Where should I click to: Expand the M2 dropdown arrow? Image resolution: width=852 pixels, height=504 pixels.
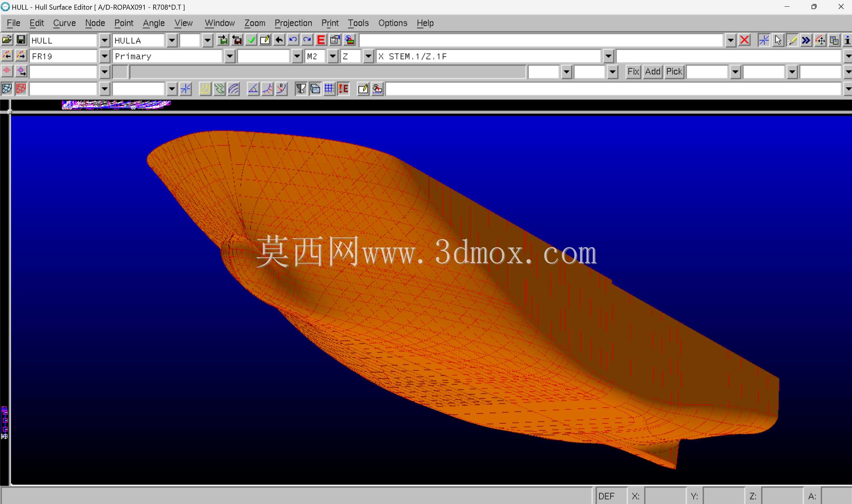click(x=333, y=56)
